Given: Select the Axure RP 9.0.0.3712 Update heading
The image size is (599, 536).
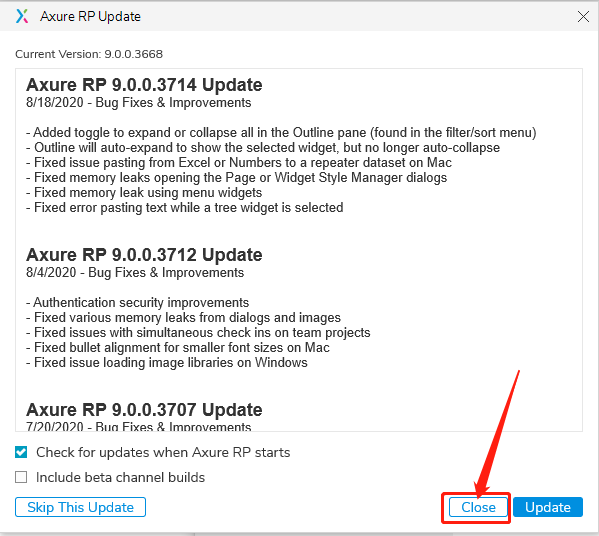Looking at the screenshot, I should click(x=144, y=255).
